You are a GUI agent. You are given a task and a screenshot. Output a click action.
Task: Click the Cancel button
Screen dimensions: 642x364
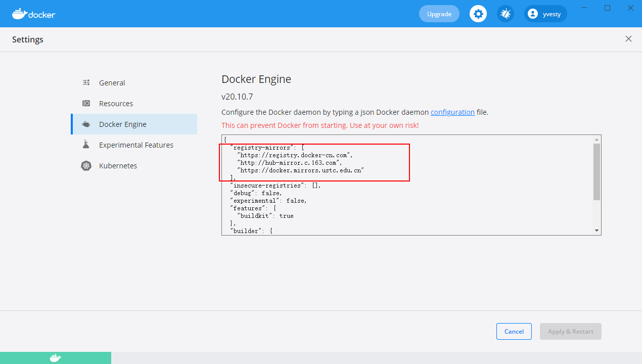pos(514,331)
